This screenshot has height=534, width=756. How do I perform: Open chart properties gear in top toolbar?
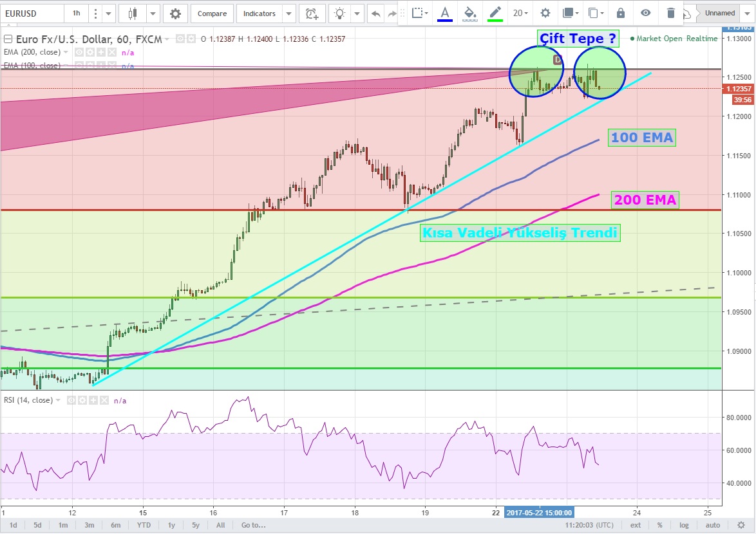175,14
